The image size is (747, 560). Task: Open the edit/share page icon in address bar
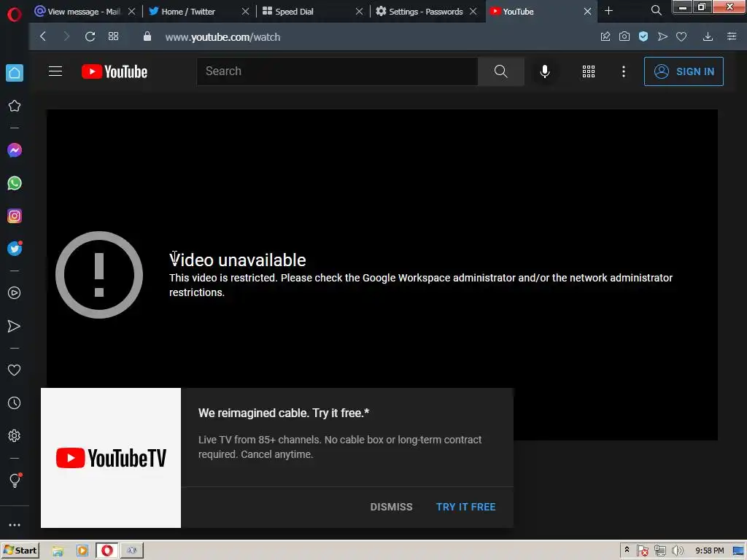pos(605,36)
